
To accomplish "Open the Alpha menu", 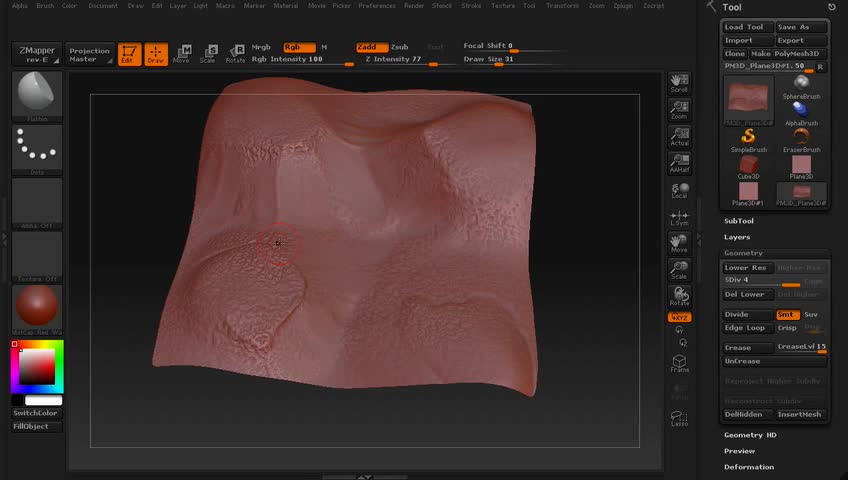I will (x=19, y=5).
